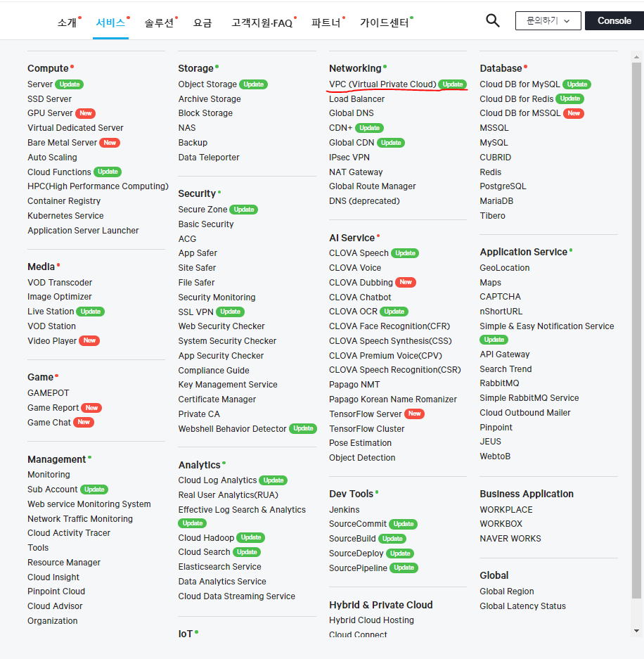644x659 pixels.
Task: Open SourcePipeline link
Action: pyautogui.click(x=358, y=568)
